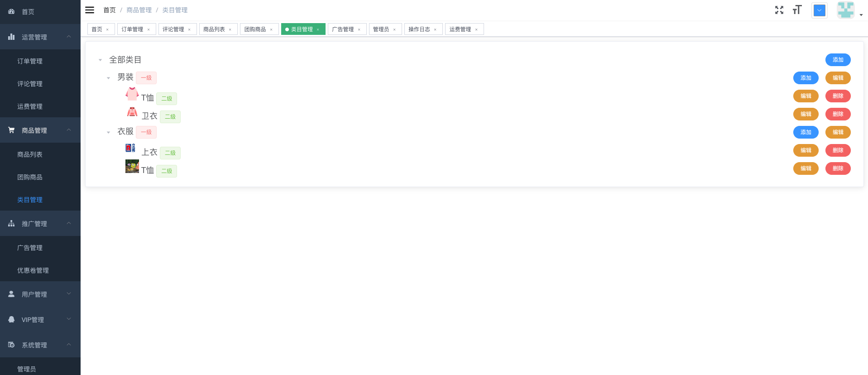Edit the 卫衣 category
The image size is (868, 375).
pos(806,114)
